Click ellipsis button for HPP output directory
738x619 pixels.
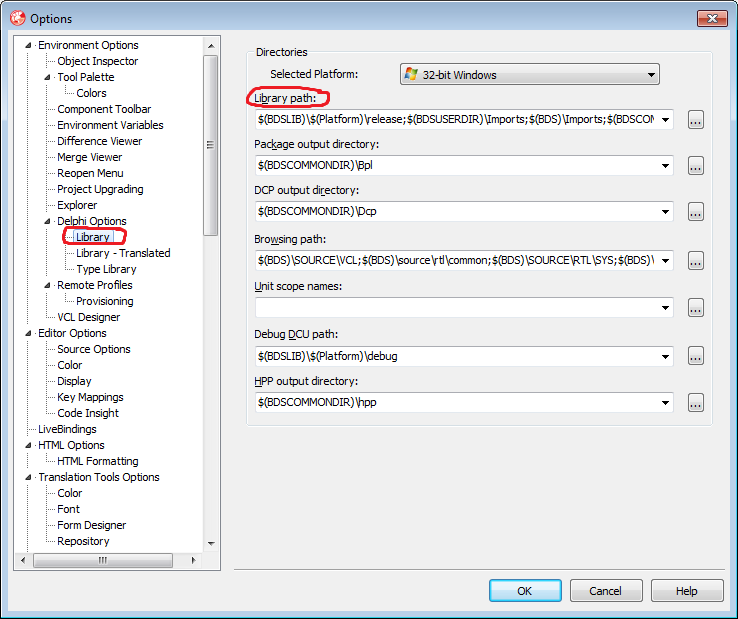pyautogui.click(x=695, y=403)
